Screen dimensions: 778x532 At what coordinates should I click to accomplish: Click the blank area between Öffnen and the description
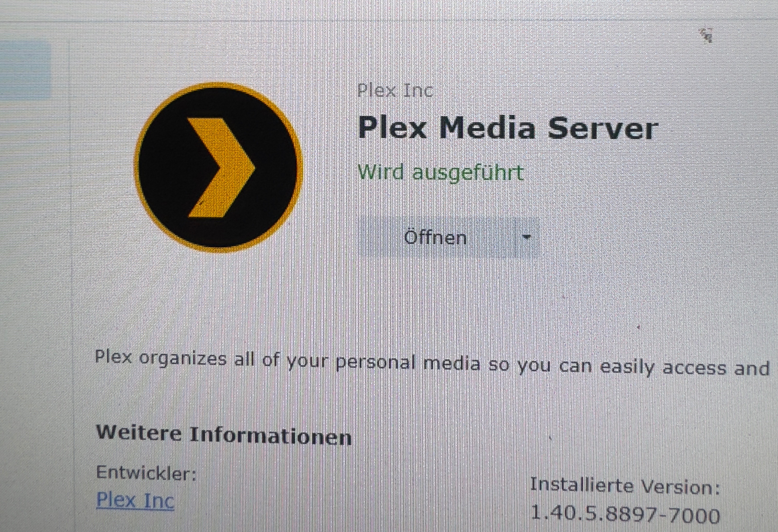[x=435, y=301]
